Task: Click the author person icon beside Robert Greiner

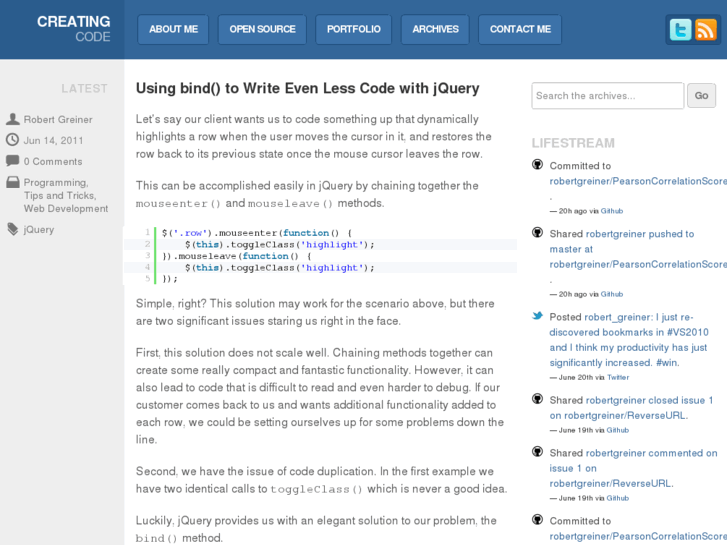Action: click(12, 119)
